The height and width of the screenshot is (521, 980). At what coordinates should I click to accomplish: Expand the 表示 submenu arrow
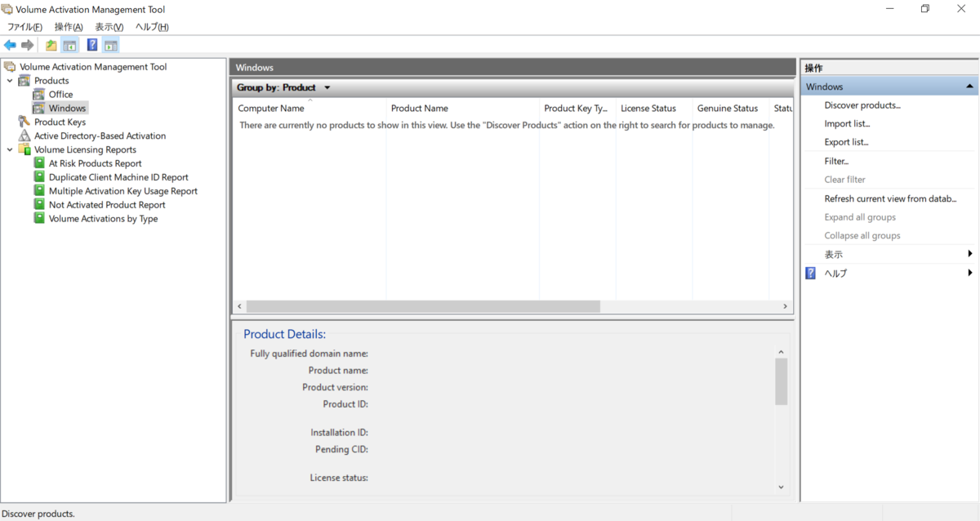(970, 255)
